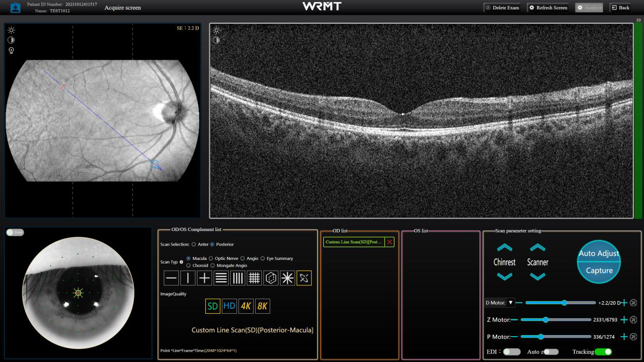This screenshot has width=644, height=362.
Task: Select the radial star scan pattern
Action: tap(288, 278)
